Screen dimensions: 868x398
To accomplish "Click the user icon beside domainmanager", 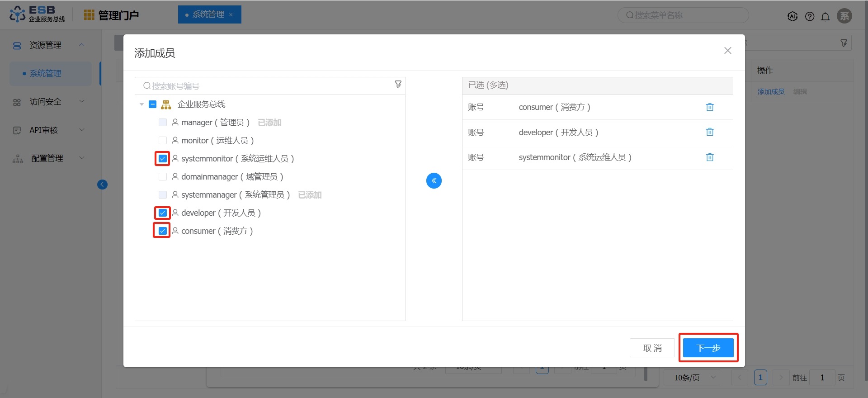I will (x=175, y=176).
